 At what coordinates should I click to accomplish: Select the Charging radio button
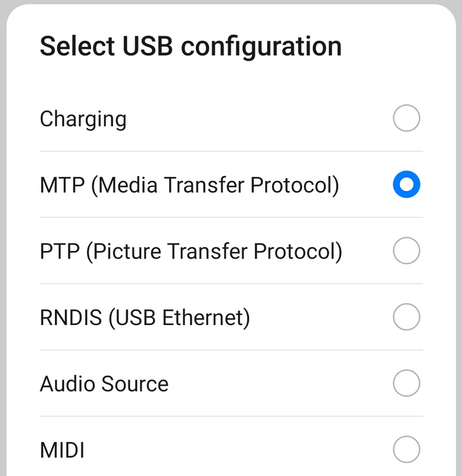point(406,118)
